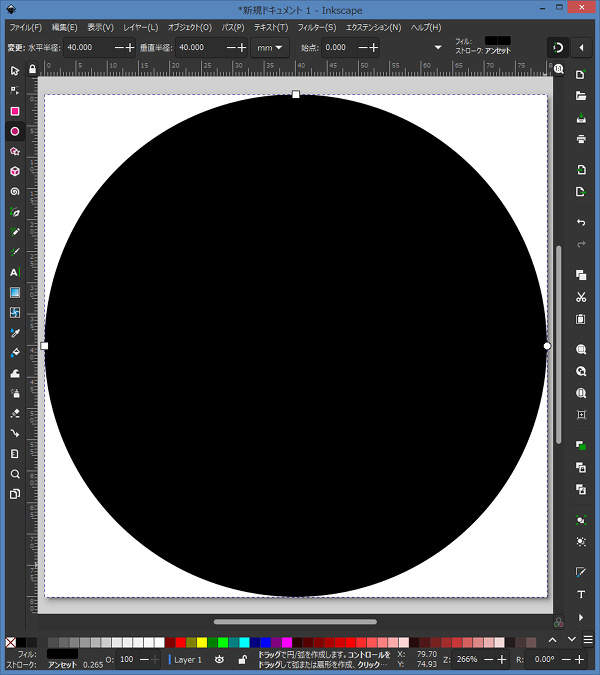Select the Zoom magnifier tool

(15, 474)
